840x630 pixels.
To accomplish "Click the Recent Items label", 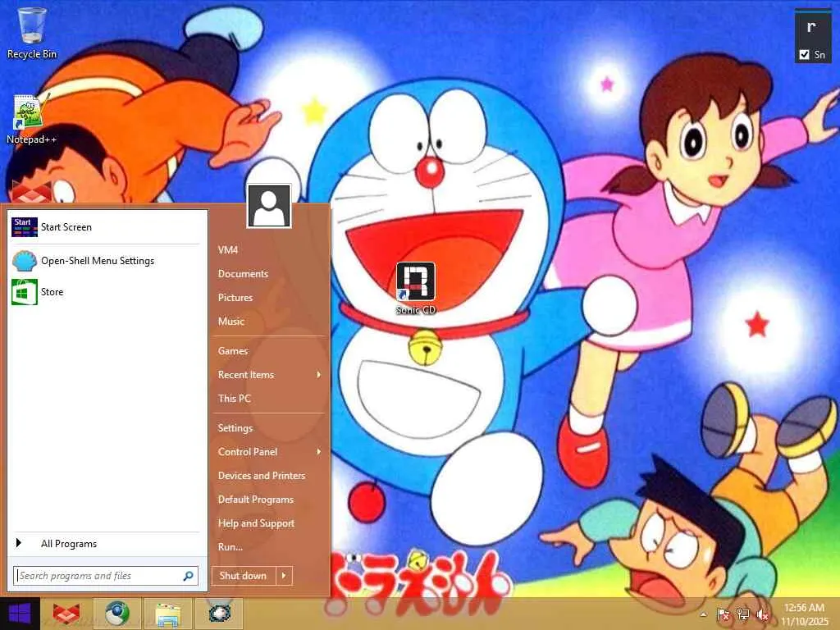I will [246, 374].
